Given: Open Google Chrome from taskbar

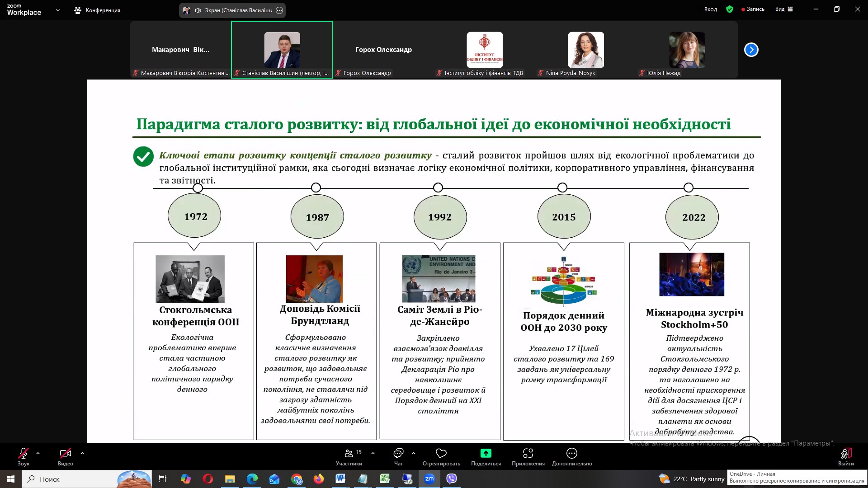Looking at the screenshot, I should [297, 479].
